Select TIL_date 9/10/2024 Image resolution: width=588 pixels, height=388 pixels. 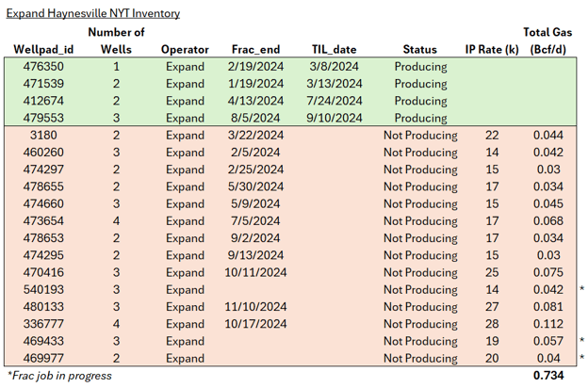coord(335,118)
